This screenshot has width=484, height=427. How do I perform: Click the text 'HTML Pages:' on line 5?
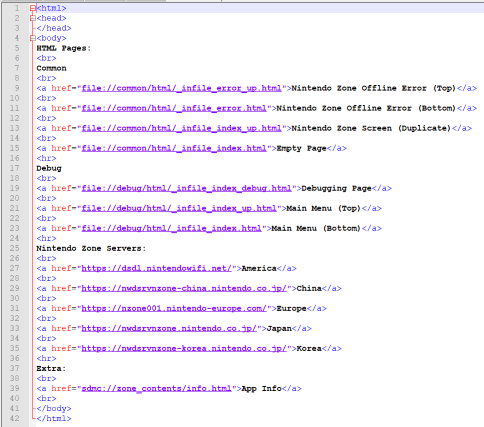click(x=63, y=48)
